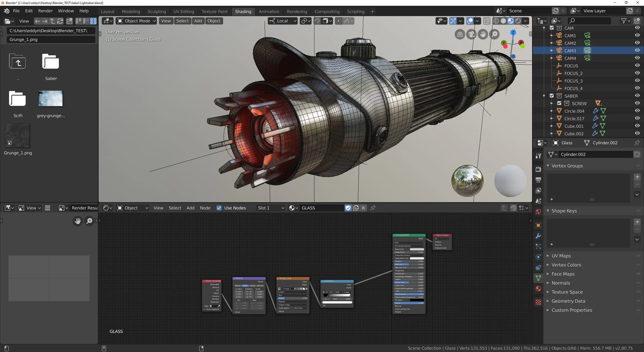This screenshot has height=352, width=644.
Task: Select the Texture Properties checker tab
Action: 538,302
